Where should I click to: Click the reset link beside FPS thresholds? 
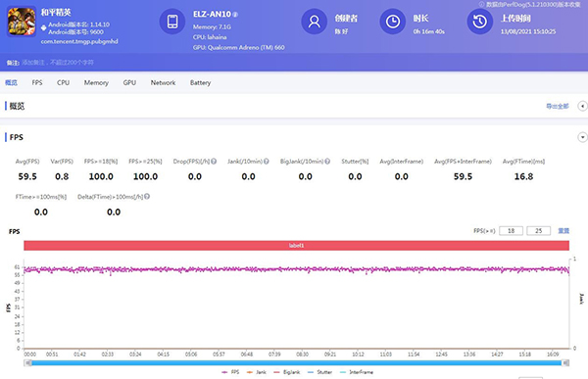(x=563, y=231)
